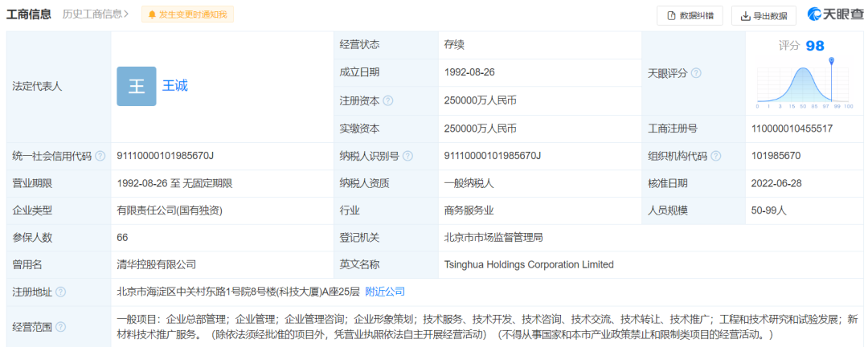868x347 pixels.
Task: Click help icon next to 经营范围
Action: [x=60, y=327]
